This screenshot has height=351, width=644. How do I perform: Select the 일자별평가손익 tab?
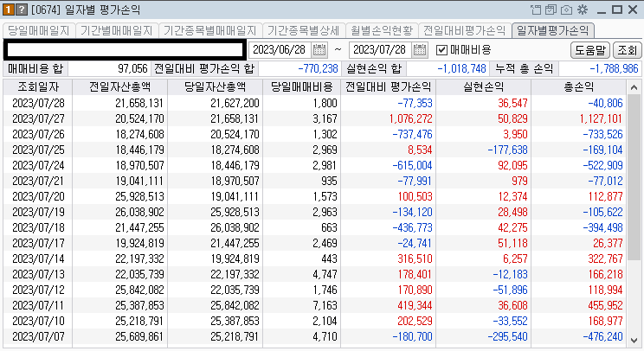pyautogui.click(x=553, y=30)
